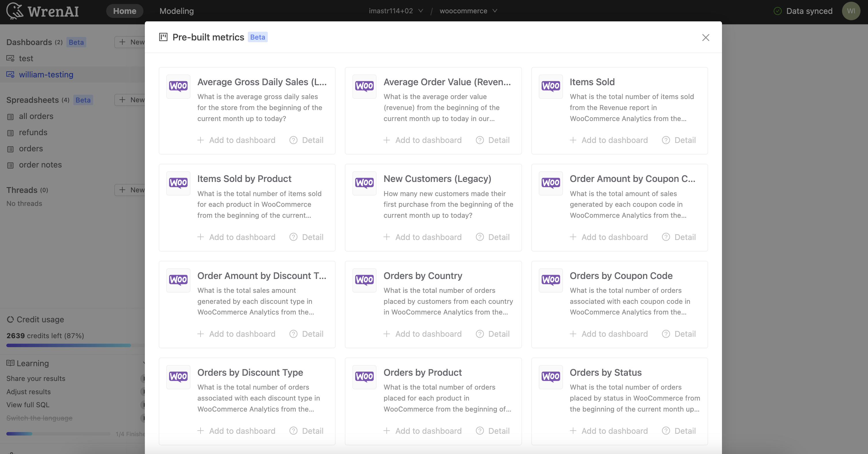Click the spreadsheet icon beside all orders

pyautogui.click(x=10, y=117)
